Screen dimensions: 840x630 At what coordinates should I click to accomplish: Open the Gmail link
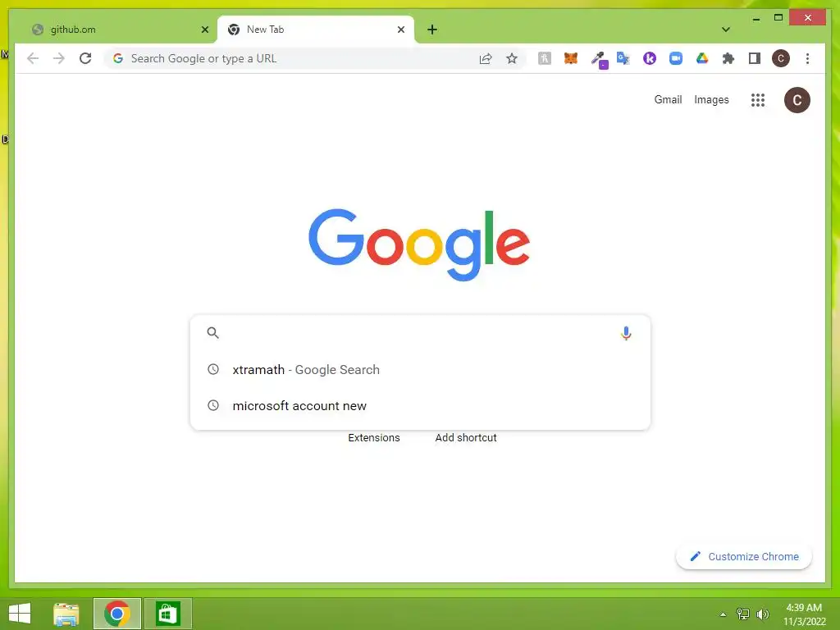[x=668, y=99]
